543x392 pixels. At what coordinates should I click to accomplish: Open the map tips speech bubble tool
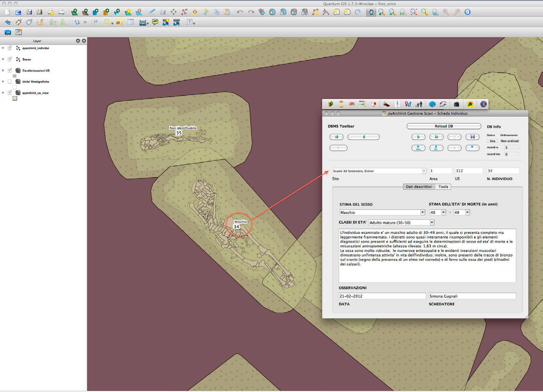155,22
